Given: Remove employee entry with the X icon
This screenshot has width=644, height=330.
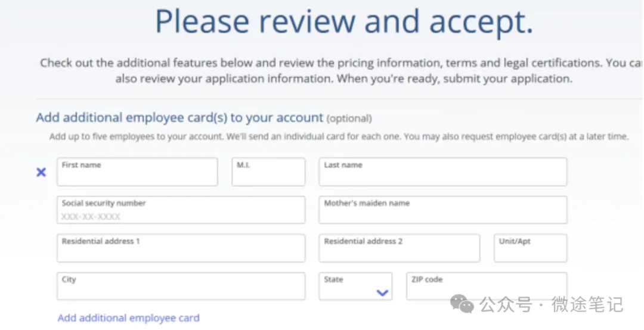Looking at the screenshot, I should coord(41,172).
